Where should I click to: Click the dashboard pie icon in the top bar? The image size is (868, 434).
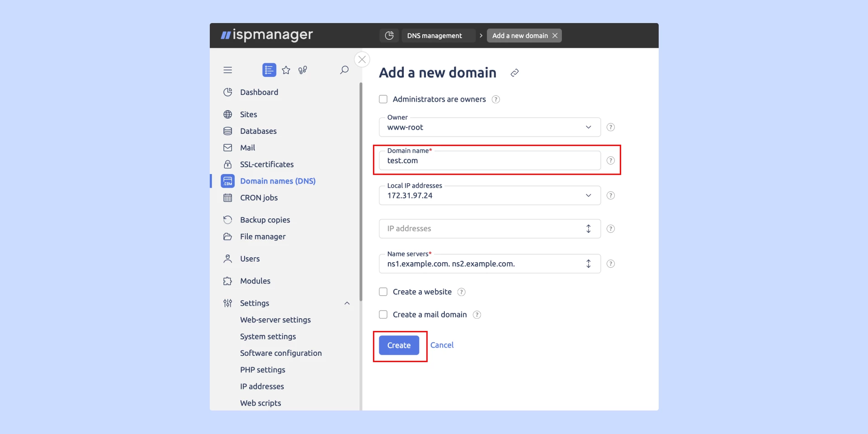[x=389, y=35]
